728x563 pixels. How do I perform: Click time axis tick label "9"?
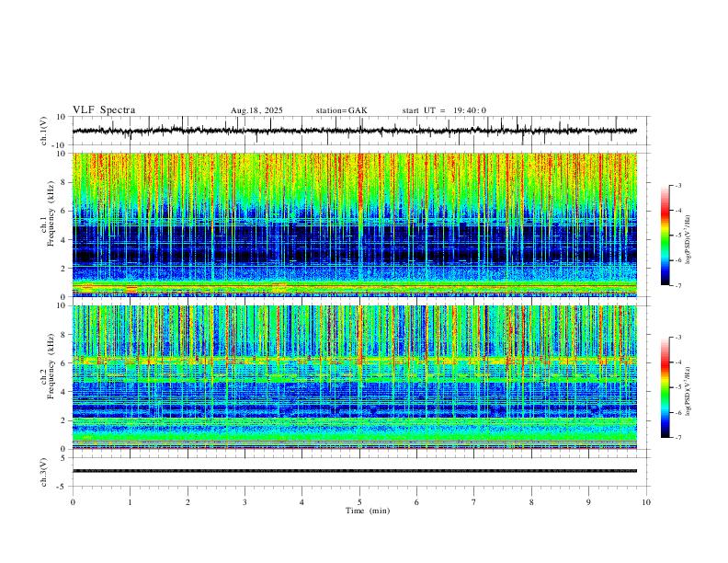588,502
